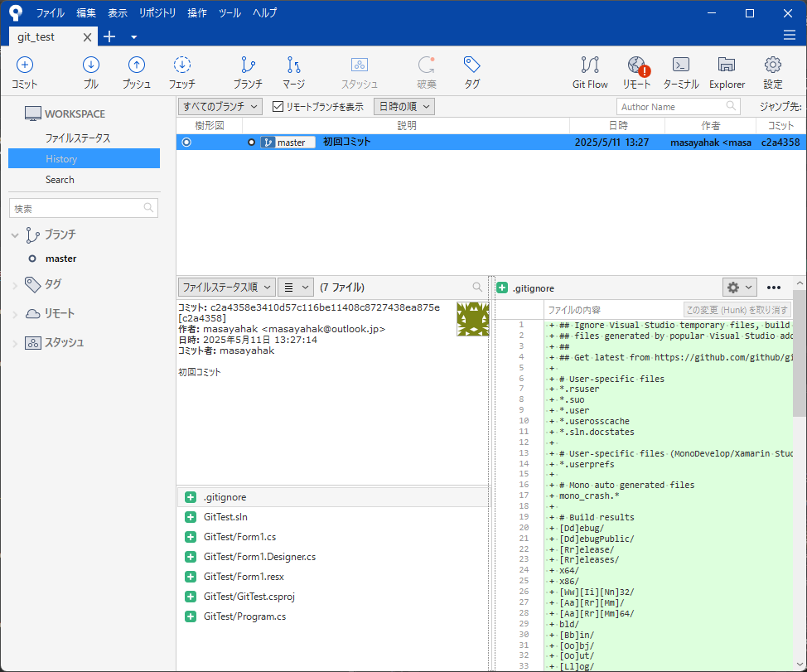Click the プル (Pull) toolbar icon
The width and height of the screenshot is (807, 672).
91,73
